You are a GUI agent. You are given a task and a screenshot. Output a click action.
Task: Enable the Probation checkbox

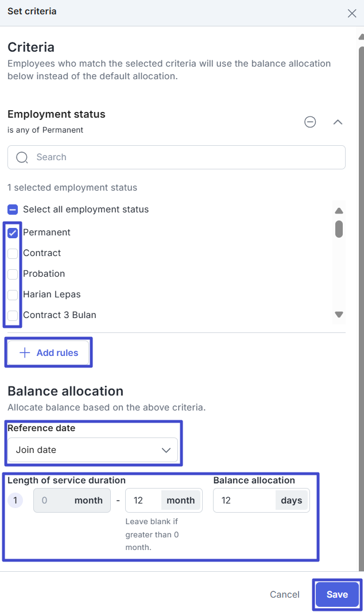pyautogui.click(x=13, y=274)
